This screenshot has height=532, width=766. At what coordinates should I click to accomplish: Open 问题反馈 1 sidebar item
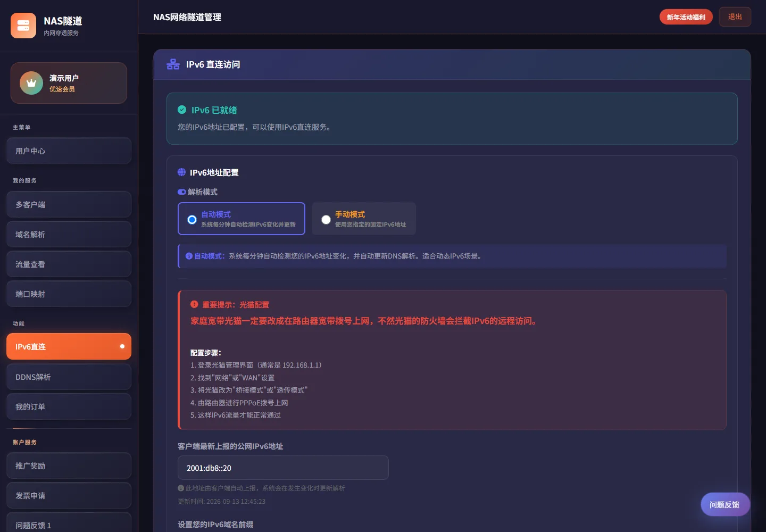pyautogui.click(x=69, y=522)
